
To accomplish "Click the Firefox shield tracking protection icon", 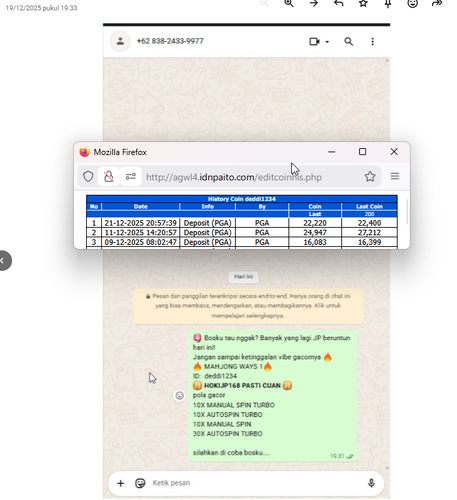I will [x=88, y=176].
